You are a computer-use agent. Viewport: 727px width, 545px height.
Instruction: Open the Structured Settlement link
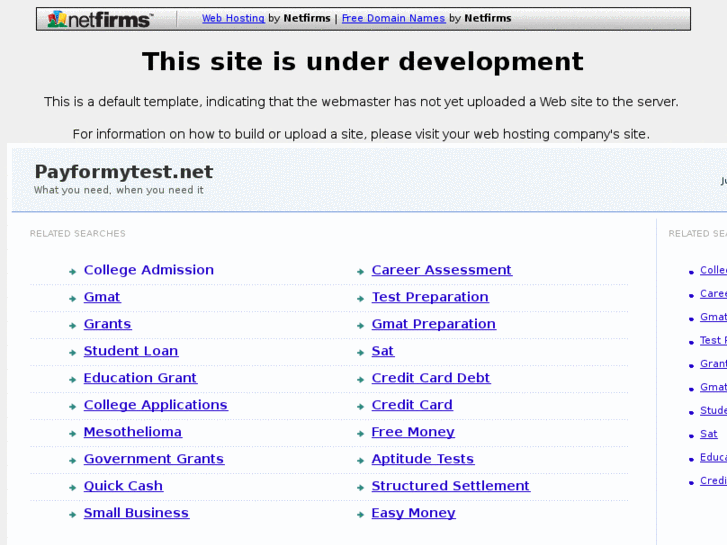[451, 486]
